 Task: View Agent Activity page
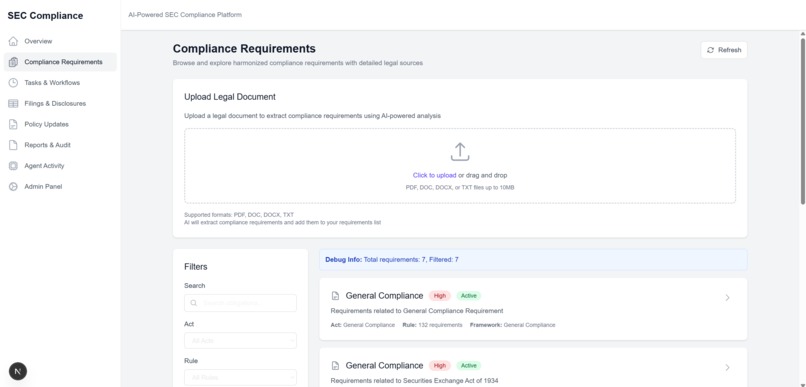(60, 166)
